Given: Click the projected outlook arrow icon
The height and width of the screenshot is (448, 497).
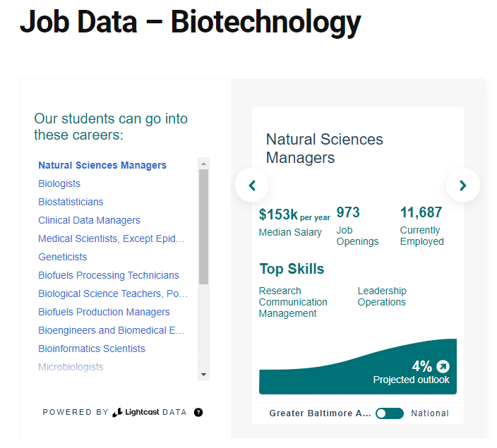Looking at the screenshot, I should [443, 366].
